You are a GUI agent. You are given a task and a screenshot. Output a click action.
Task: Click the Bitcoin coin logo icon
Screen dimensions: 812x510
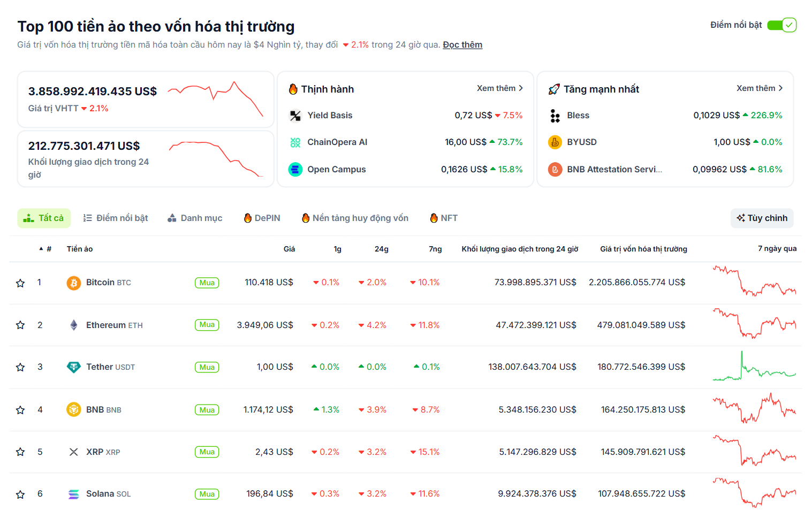[x=74, y=283]
